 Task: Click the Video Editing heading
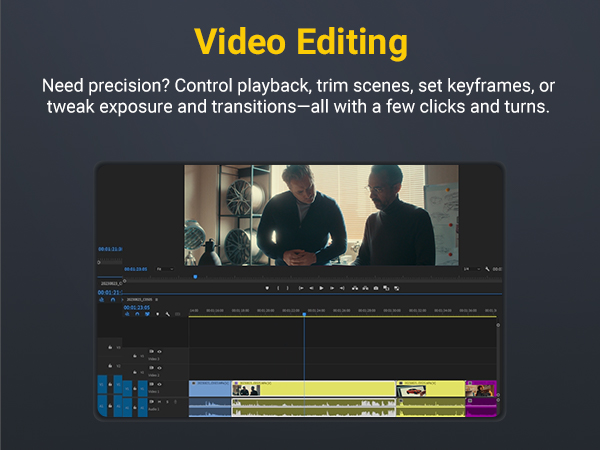[301, 42]
